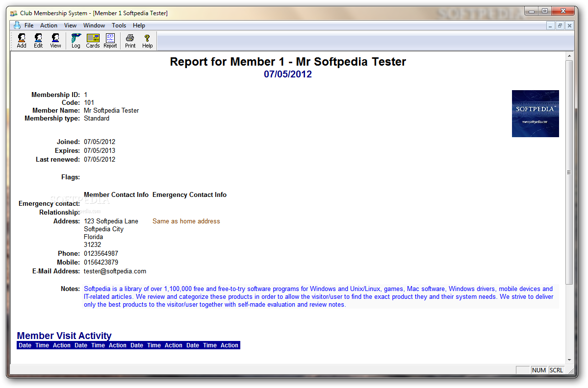This screenshot has height=388, width=588.
Task: Click the Florida address line
Action: (x=93, y=237)
